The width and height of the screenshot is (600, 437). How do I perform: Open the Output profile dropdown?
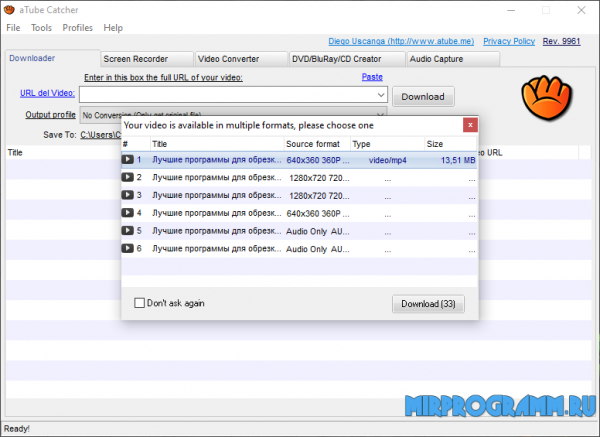380,114
